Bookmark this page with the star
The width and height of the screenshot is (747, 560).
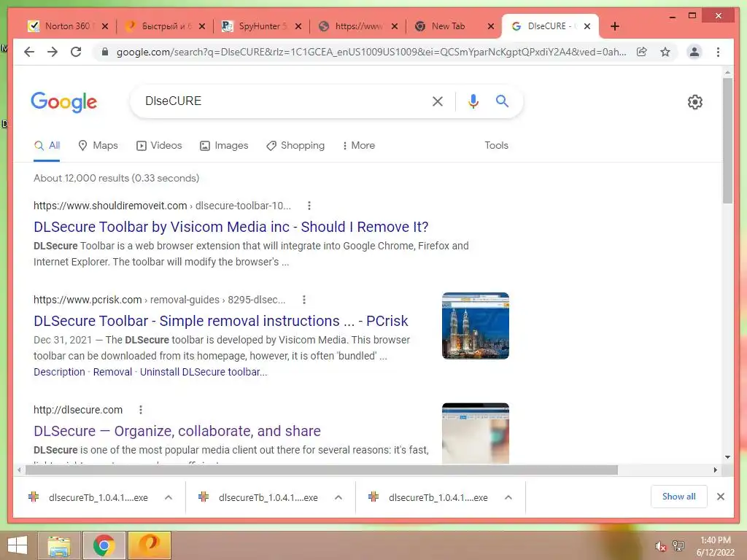click(665, 52)
